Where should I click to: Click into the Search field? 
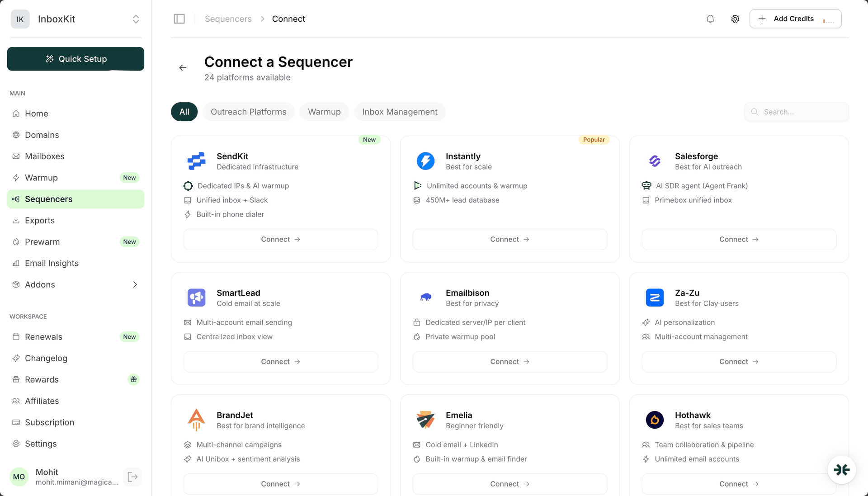pyautogui.click(x=797, y=112)
